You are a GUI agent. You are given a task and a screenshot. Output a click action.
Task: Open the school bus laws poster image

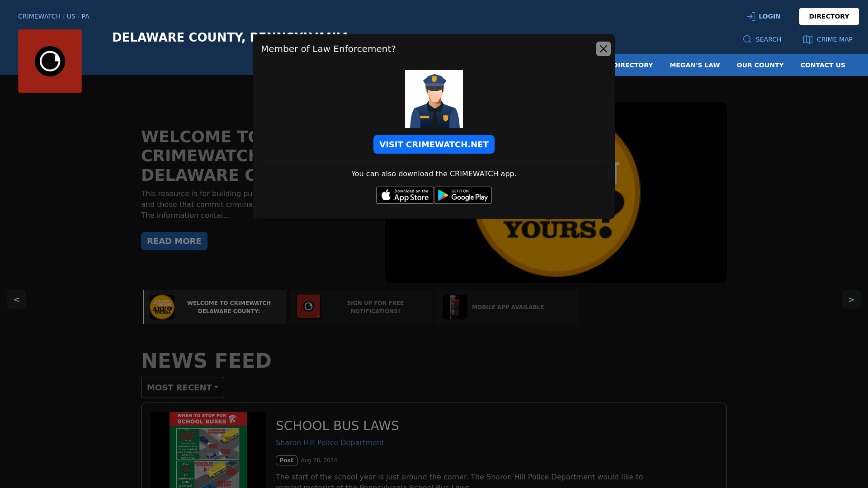[208, 450]
